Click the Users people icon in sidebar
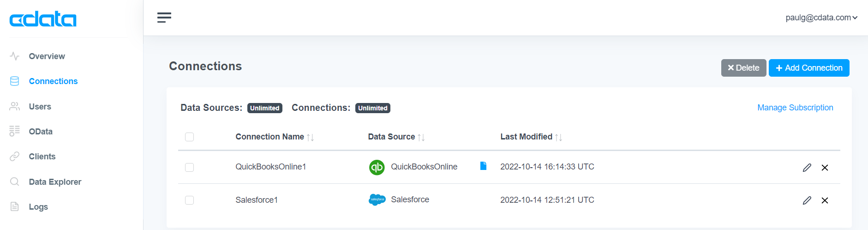Image resolution: width=868 pixels, height=230 pixels. 15,107
